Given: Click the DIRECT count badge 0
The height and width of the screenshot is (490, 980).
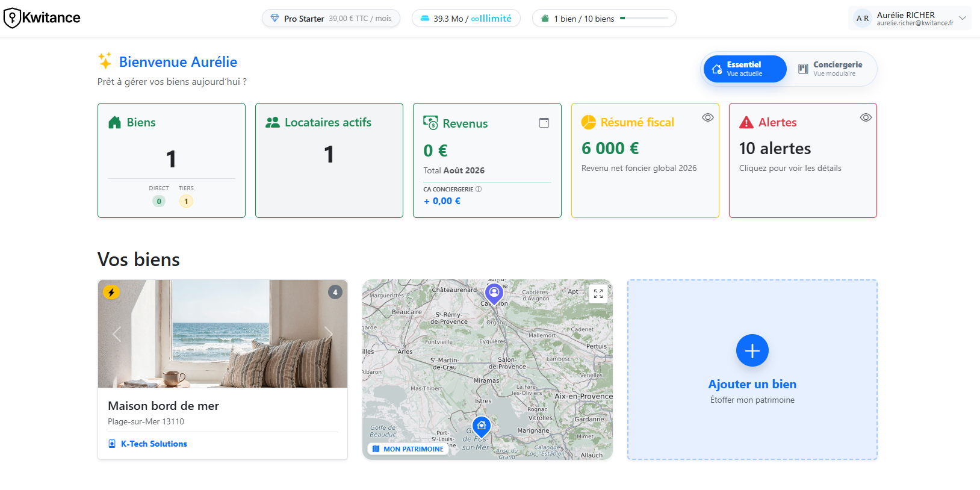Looking at the screenshot, I should click(159, 201).
